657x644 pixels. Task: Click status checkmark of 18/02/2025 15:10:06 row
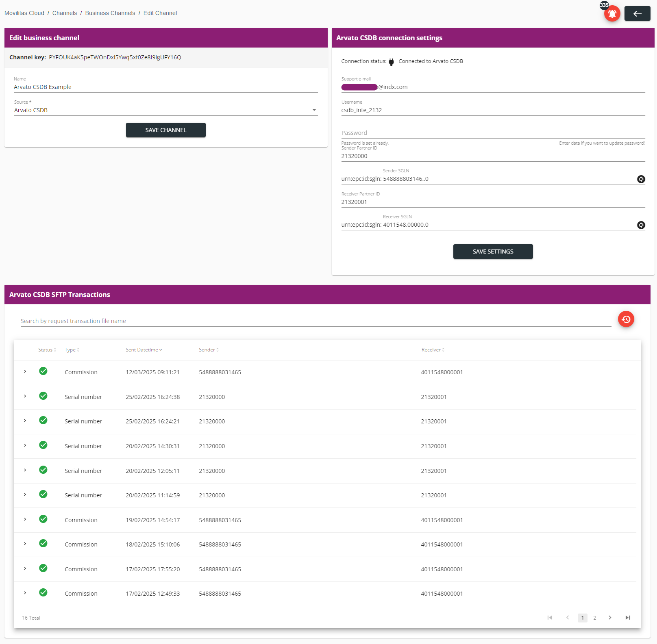click(43, 543)
